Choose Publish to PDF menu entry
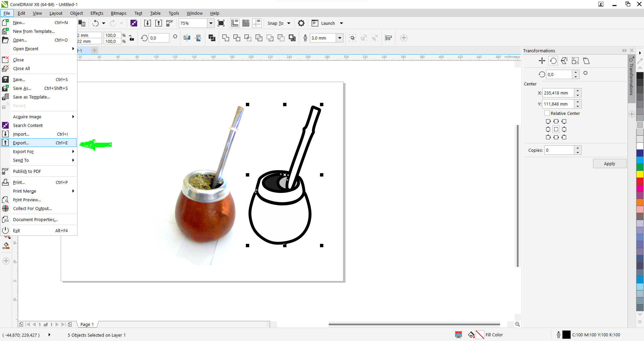This screenshot has height=341, width=644. click(x=39, y=171)
